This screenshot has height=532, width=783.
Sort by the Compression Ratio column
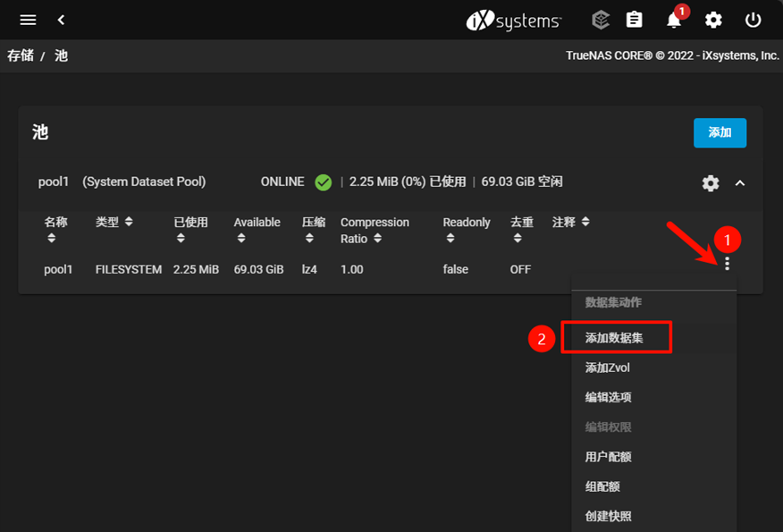pyautogui.click(x=375, y=230)
